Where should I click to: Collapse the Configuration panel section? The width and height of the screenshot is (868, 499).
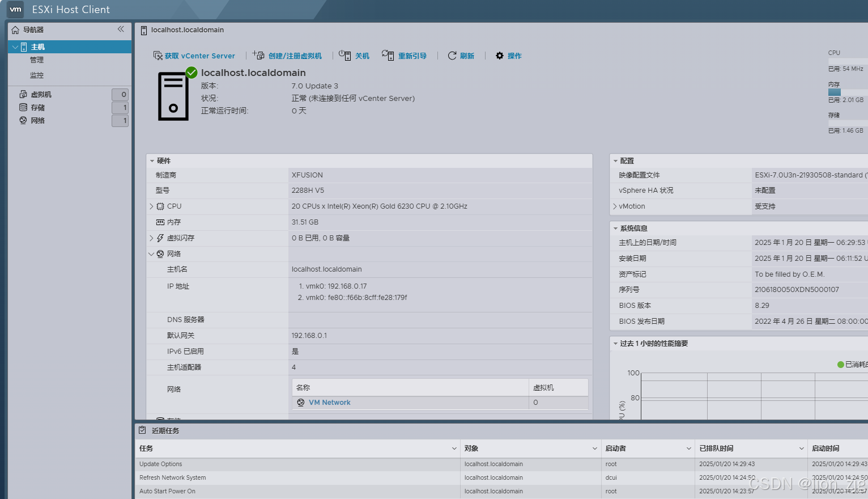coord(615,161)
